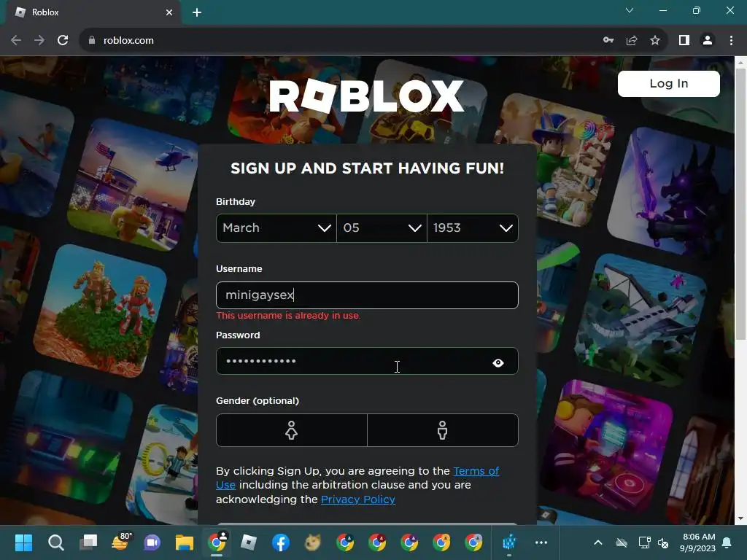Viewport: 747px width, 560px height.
Task: Open the weather widget showing 80°
Action: point(120,542)
